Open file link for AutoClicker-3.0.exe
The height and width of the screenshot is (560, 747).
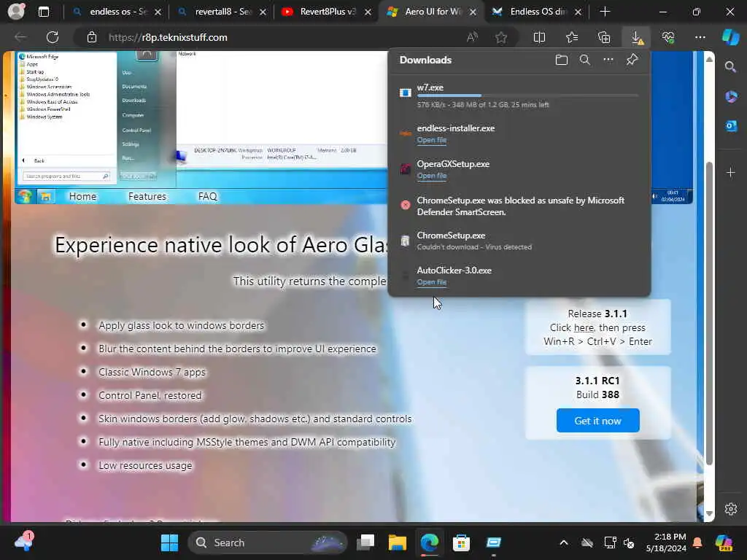click(x=432, y=282)
